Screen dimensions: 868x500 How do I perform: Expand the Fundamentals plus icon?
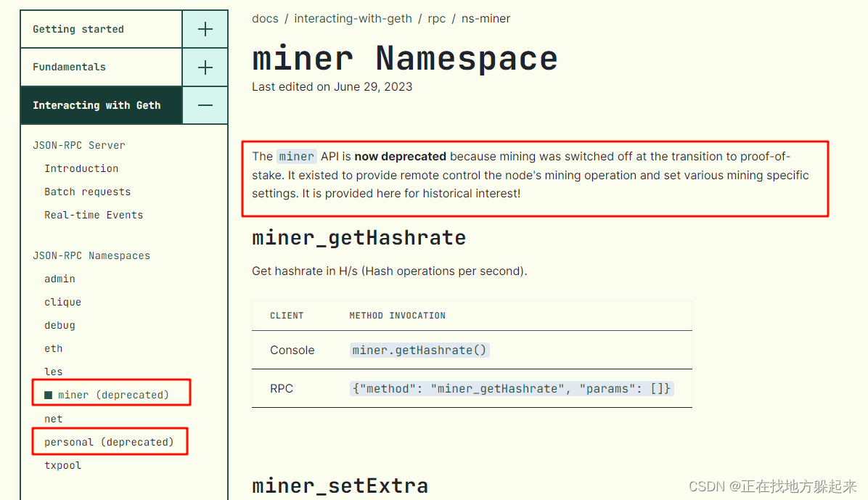(x=205, y=67)
